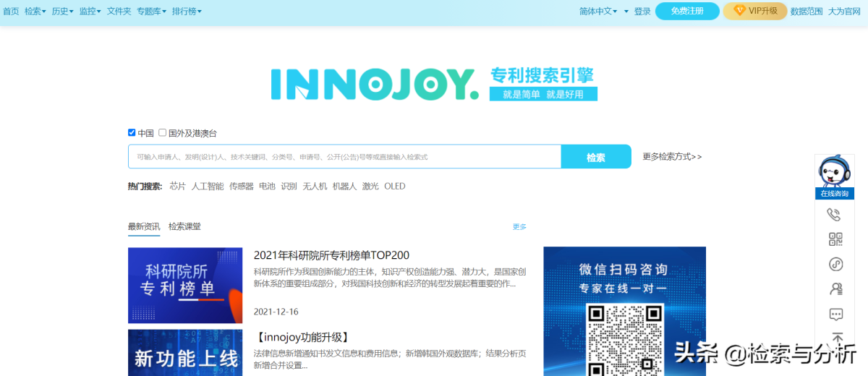Screen dimensions: 868x376
Task: Click the mini-program link icon in sidebar
Action: pyautogui.click(x=835, y=264)
